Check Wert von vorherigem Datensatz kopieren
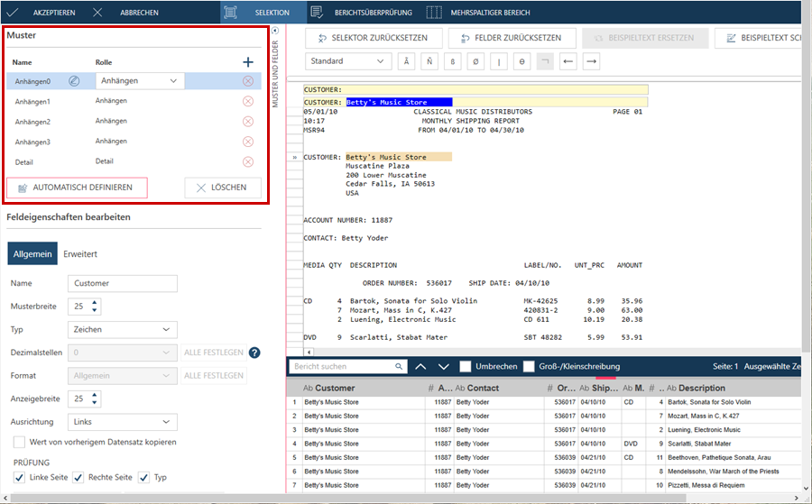 (x=20, y=442)
